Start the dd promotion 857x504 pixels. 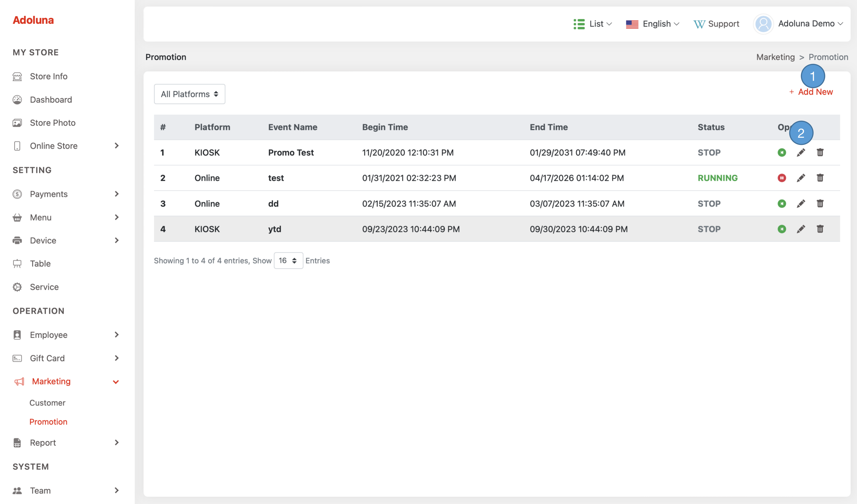[781, 203]
